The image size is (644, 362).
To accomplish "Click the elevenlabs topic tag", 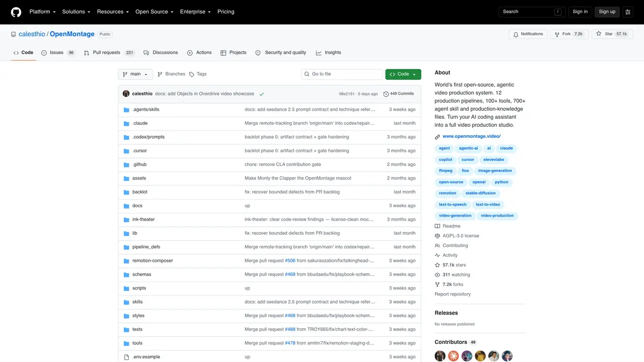I will tap(494, 160).
